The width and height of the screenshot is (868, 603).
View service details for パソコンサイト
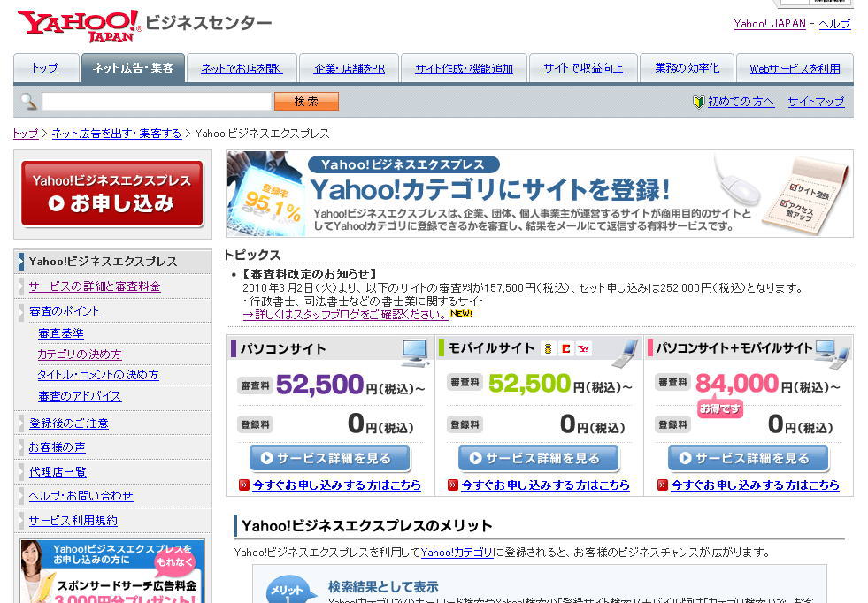point(330,458)
